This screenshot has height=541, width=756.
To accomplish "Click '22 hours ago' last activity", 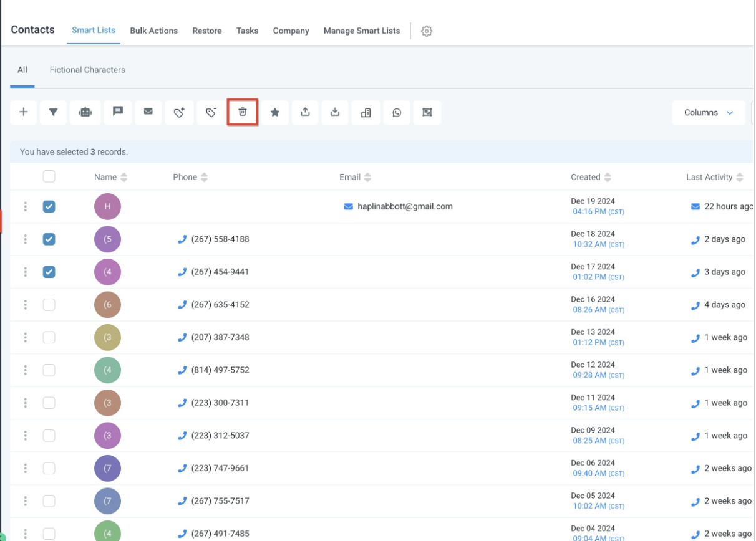I will coord(729,206).
